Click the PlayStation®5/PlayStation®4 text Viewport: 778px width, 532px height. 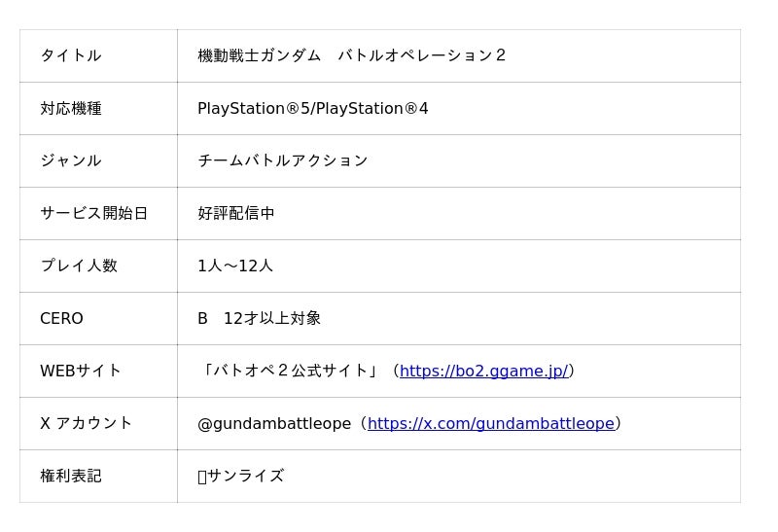312,108
